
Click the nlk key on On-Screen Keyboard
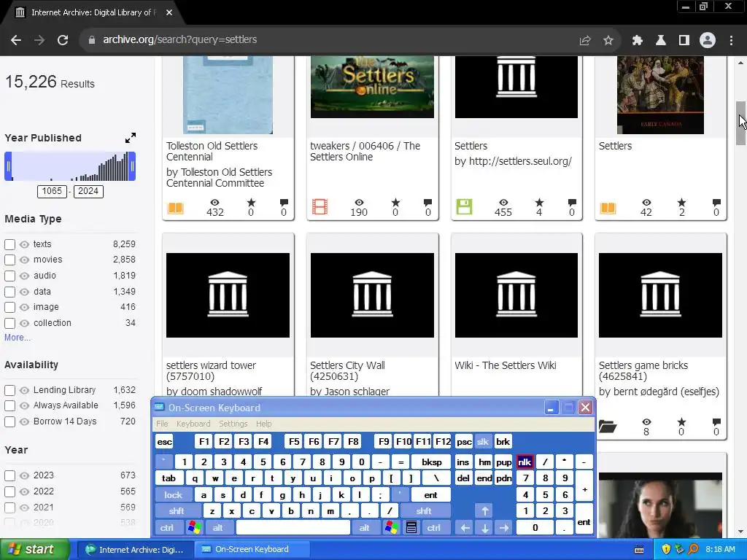[x=525, y=462]
